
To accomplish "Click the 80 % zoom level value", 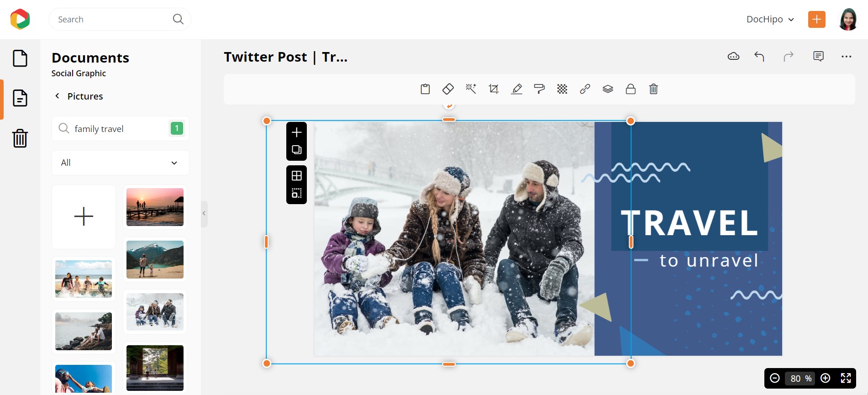I will [801, 378].
